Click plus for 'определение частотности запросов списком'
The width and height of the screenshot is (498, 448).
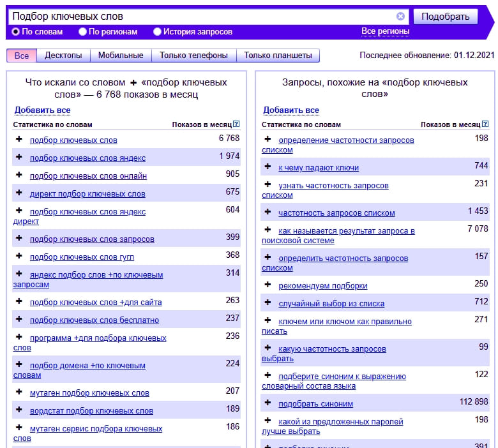point(268,138)
